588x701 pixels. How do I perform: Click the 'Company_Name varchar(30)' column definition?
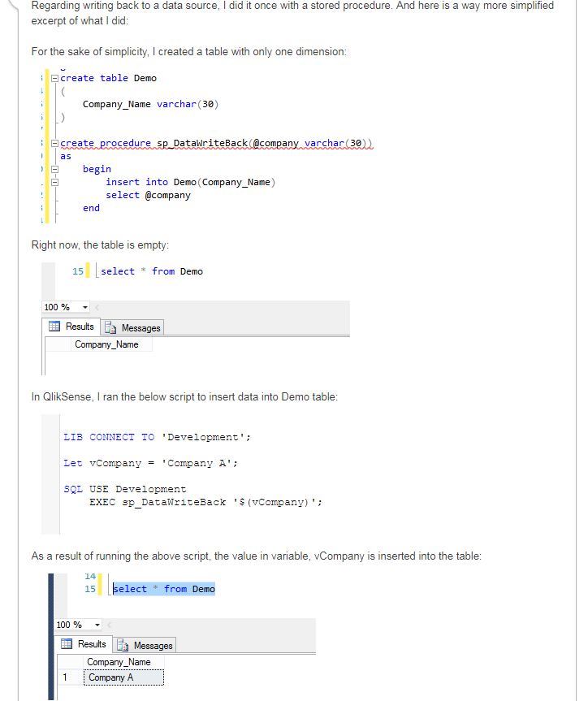(151, 104)
